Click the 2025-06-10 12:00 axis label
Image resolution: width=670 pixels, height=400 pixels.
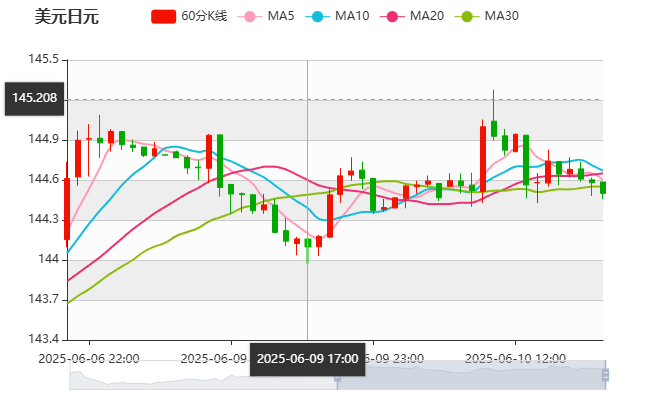(515, 359)
